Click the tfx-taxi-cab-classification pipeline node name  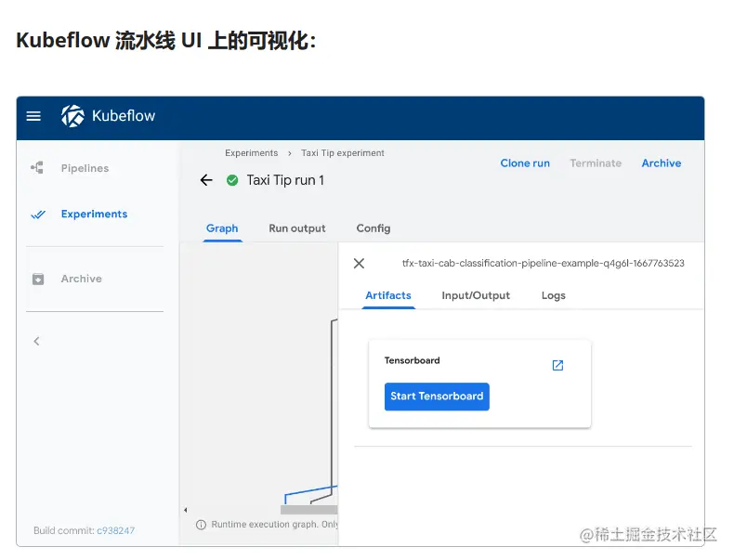pos(543,263)
